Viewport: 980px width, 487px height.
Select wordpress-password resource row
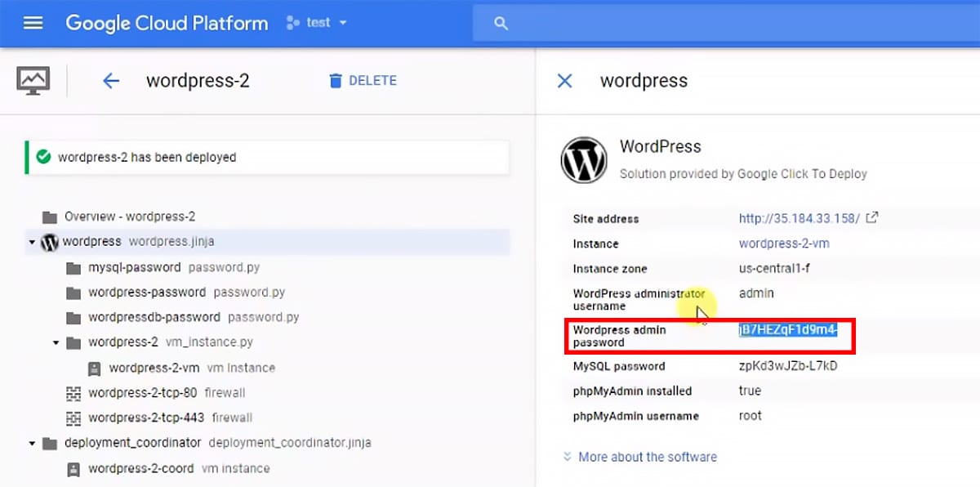click(268, 292)
